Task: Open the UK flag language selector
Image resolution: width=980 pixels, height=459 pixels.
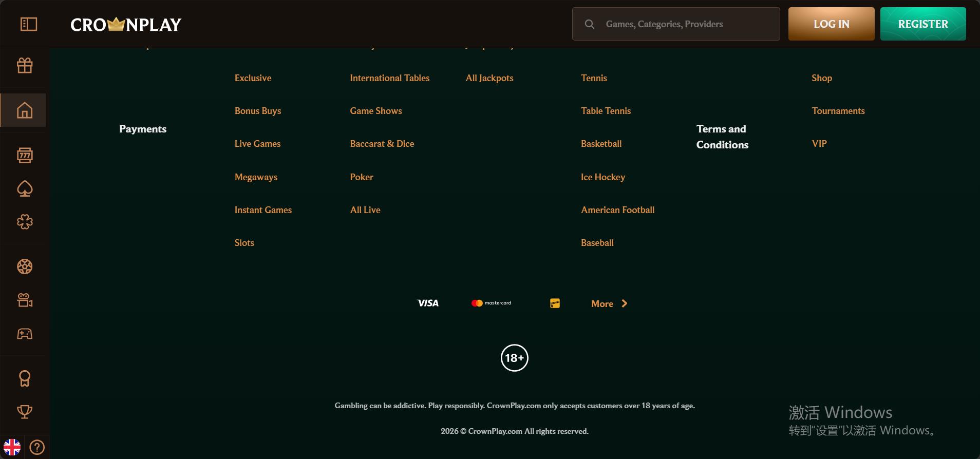Action: [x=12, y=447]
